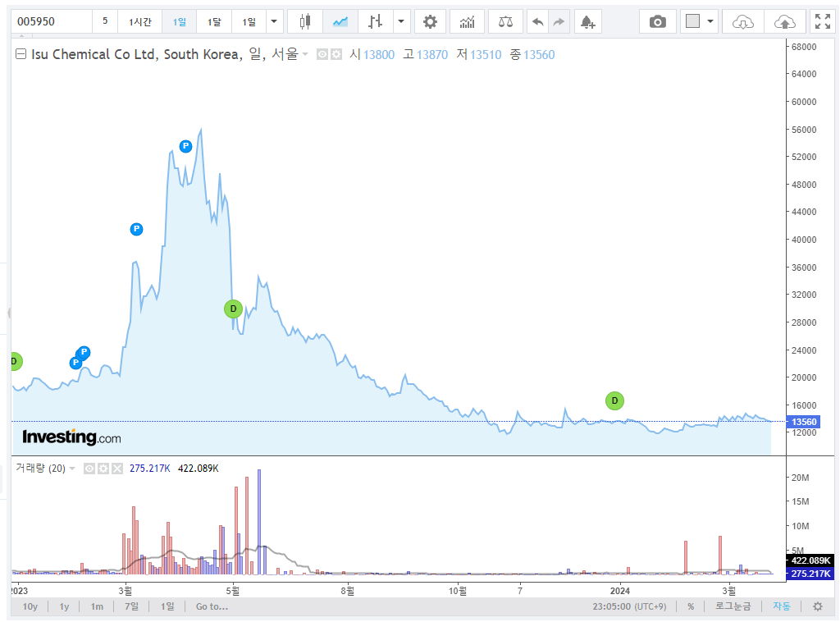Toggle logarithmic scale (로그눈금)
This screenshot has height=622, width=840.
pos(733,606)
